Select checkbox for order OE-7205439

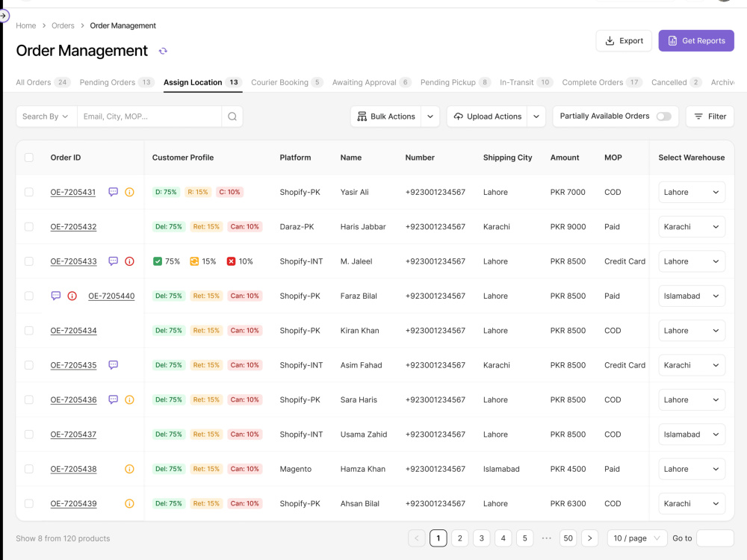[29, 503]
